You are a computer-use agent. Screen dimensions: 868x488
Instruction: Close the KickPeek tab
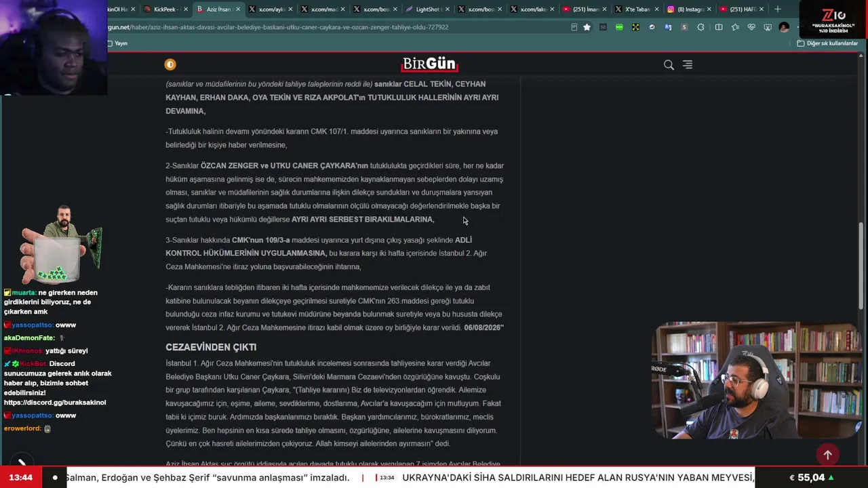(184, 9)
